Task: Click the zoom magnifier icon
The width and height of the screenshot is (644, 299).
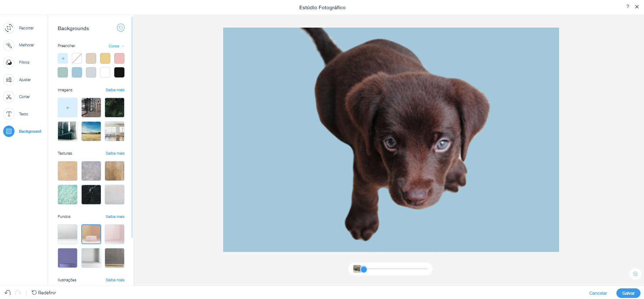Action: click(635, 274)
